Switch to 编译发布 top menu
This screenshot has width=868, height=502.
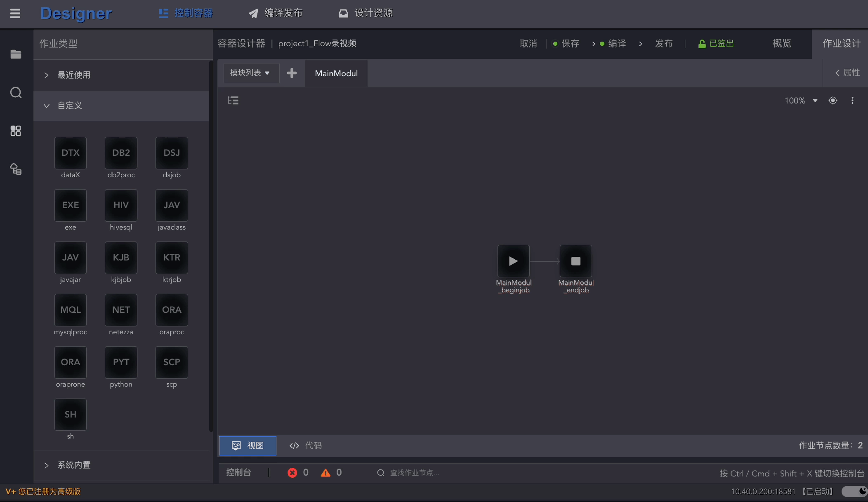pyautogui.click(x=276, y=13)
